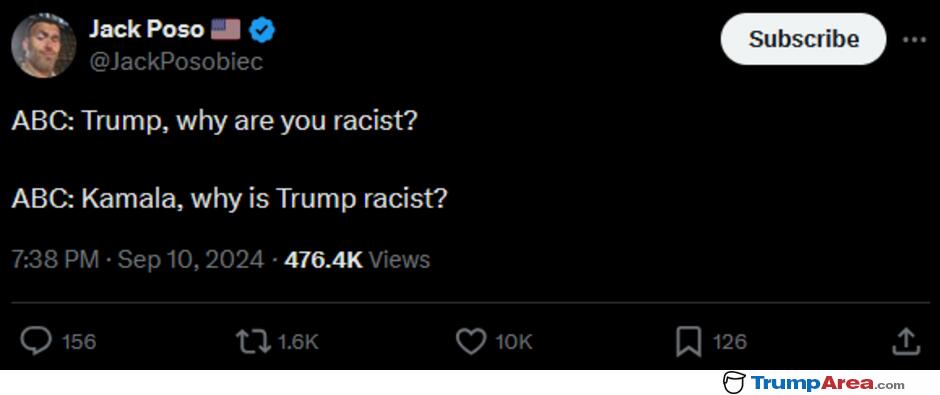Click the 10K likes count
The height and width of the screenshot is (395, 940).
click(x=514, y=342)
